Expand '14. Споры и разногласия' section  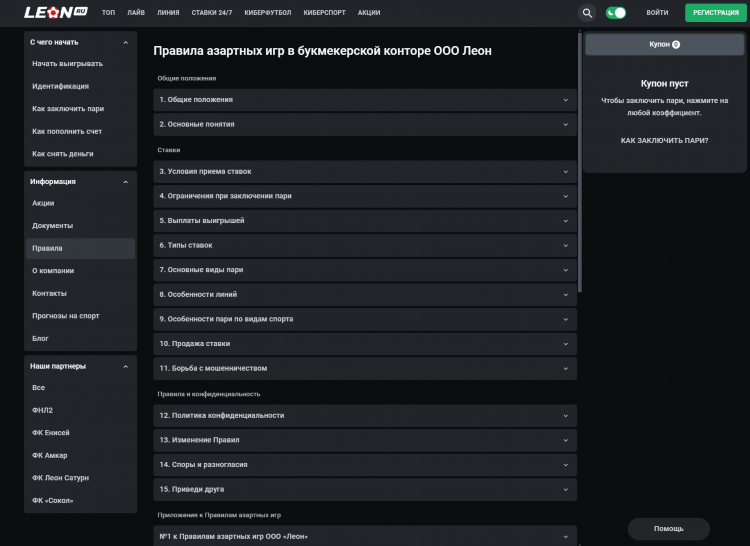(x=365, y=465)
